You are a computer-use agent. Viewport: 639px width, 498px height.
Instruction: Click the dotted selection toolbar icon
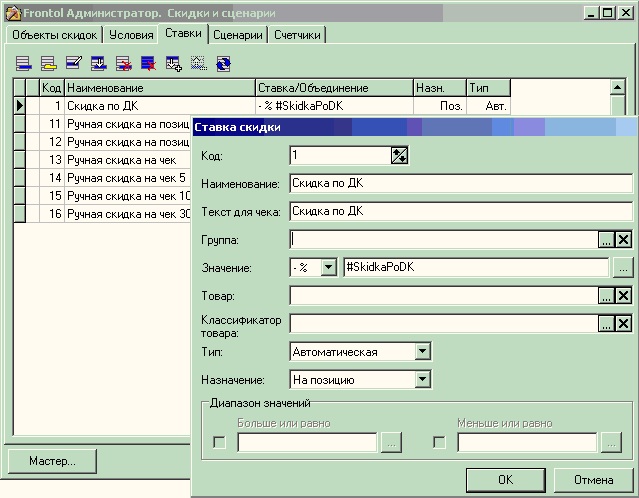[198, 64]
